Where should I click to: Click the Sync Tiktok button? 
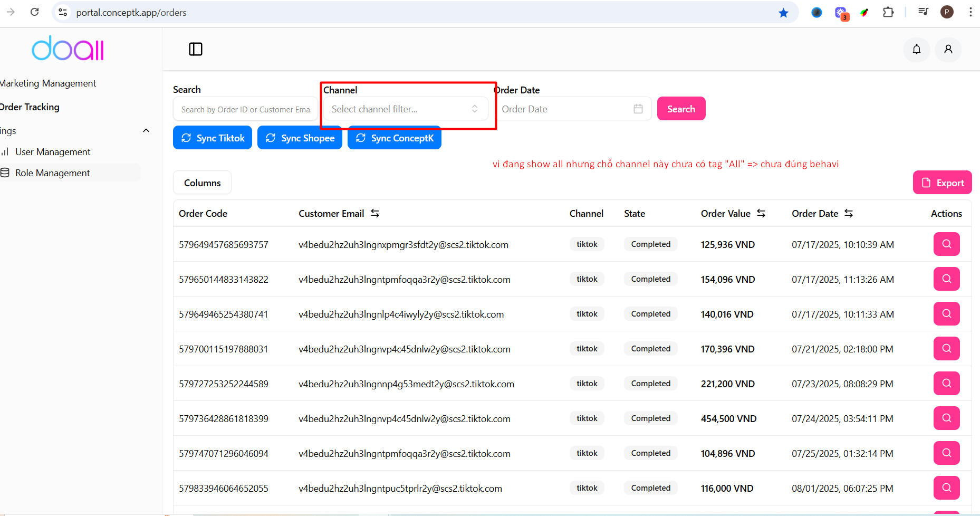click(x=213, y=138)
